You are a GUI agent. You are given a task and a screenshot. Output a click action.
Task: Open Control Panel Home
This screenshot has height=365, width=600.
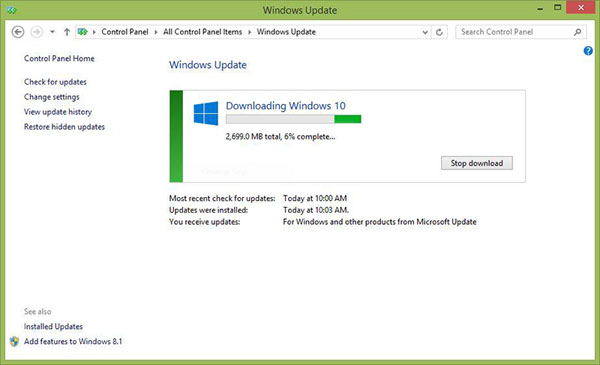click(x=59, y=59)
